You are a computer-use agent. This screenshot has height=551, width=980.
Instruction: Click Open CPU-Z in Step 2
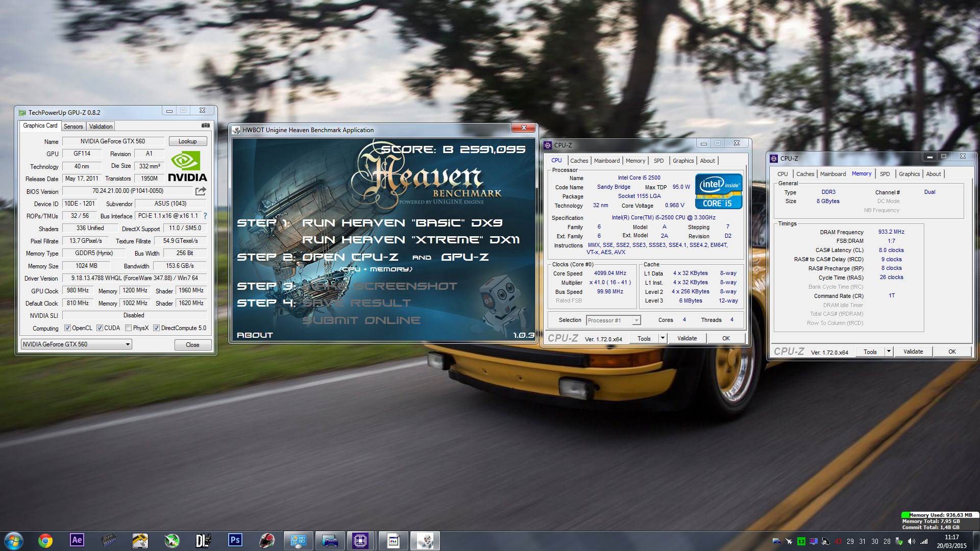click(350, 257)
